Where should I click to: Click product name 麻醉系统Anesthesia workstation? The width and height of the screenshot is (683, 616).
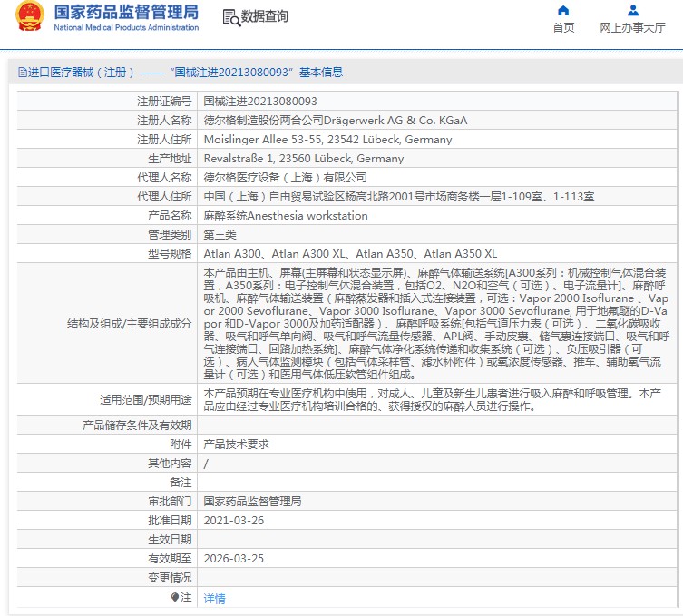pyautogui.click(x=286, y=216)
